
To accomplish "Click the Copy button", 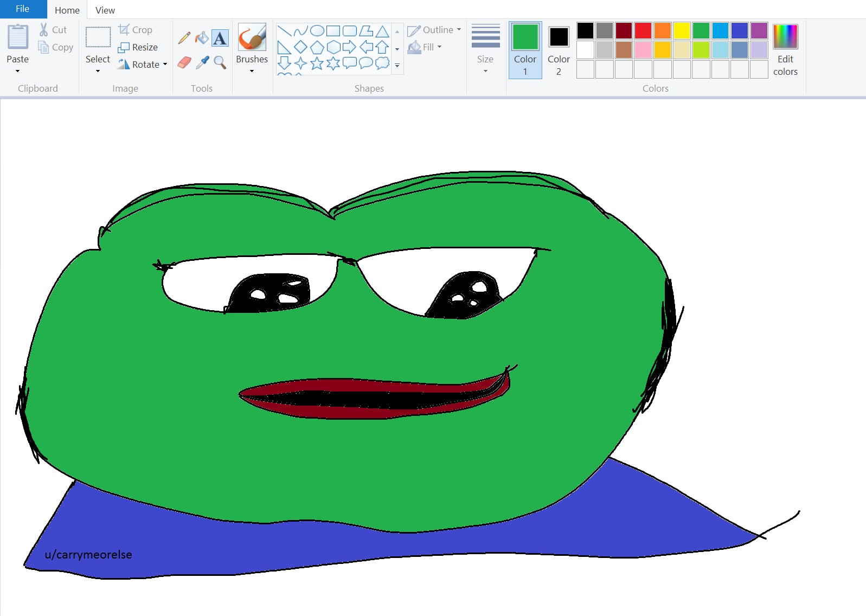I will click(55, 47).
